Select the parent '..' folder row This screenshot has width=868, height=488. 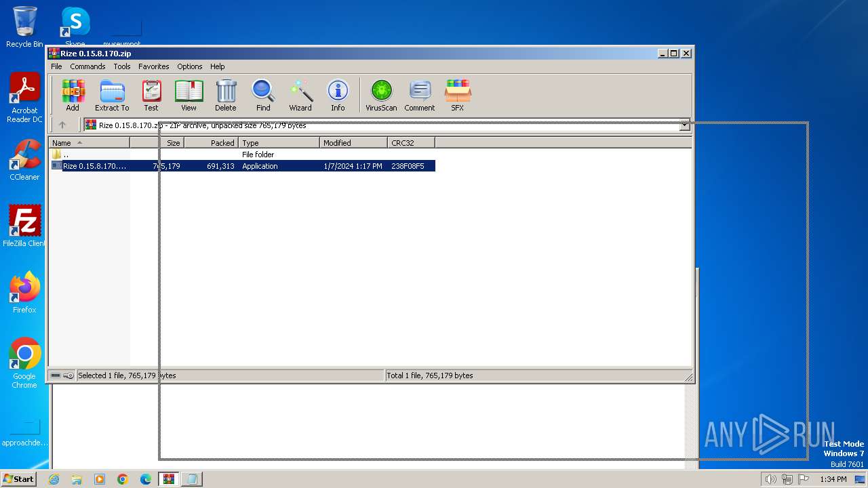click(242, 155)
